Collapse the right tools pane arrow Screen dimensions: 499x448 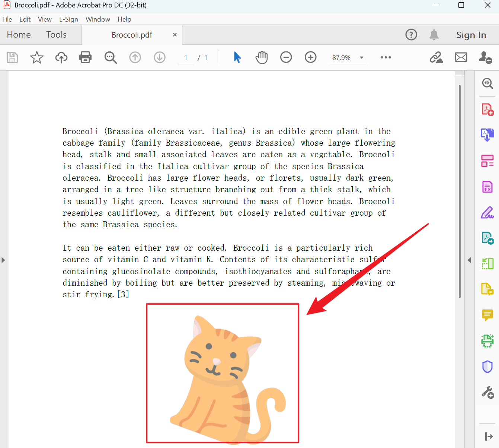point(469,260)
